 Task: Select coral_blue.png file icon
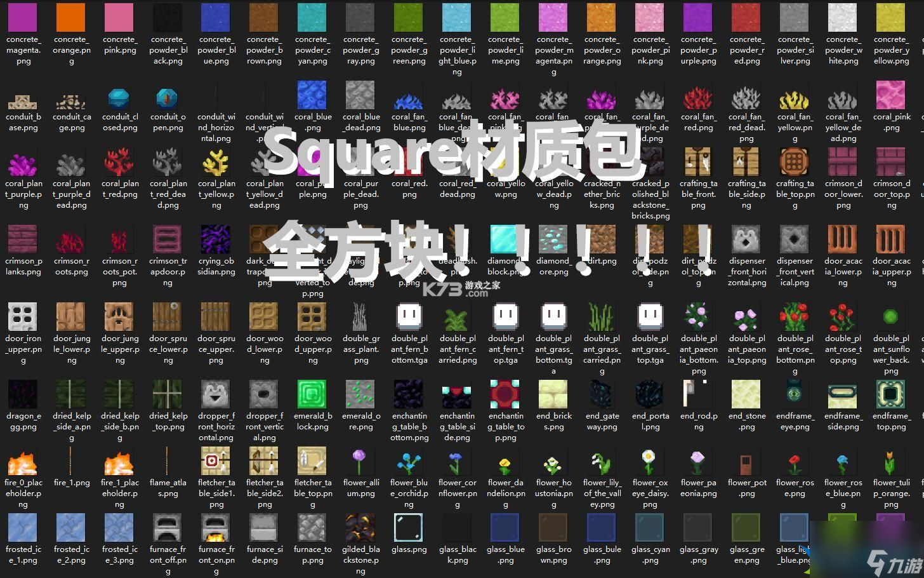(x=312, y=95)
